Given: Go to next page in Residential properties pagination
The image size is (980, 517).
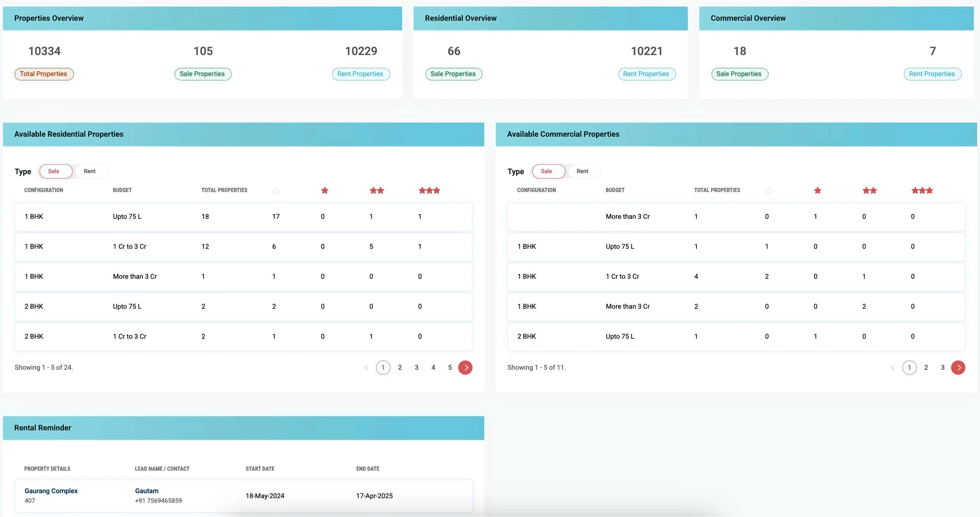Looking at the screenshot, I should click(465, 367).
